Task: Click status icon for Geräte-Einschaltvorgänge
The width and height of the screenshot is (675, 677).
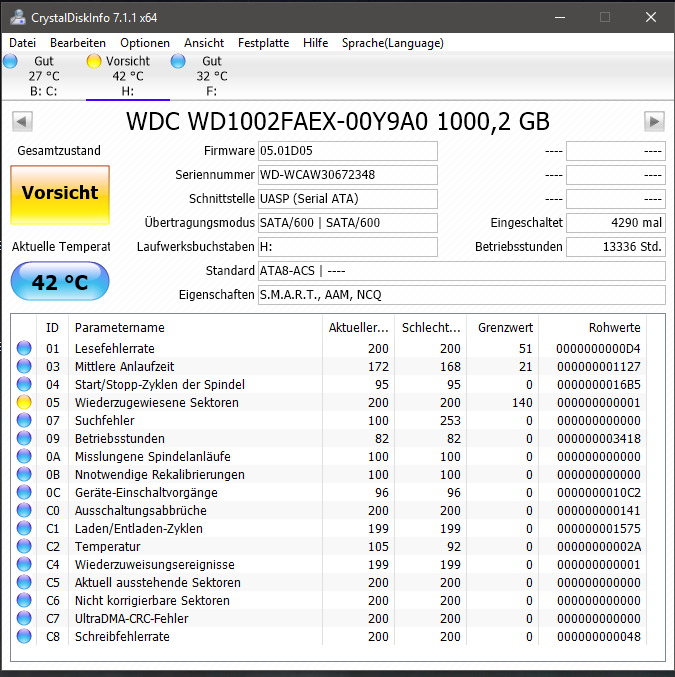Action: [24, 492]
